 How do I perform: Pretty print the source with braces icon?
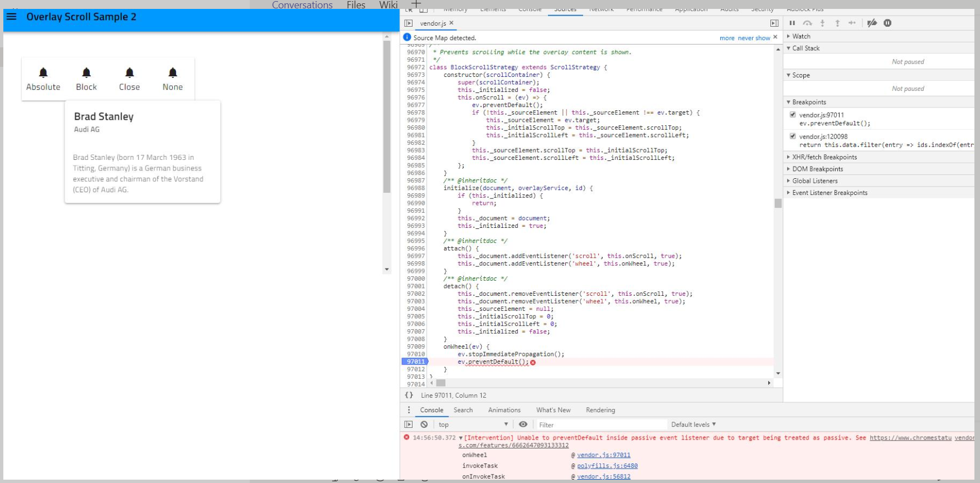pos(409,395)
